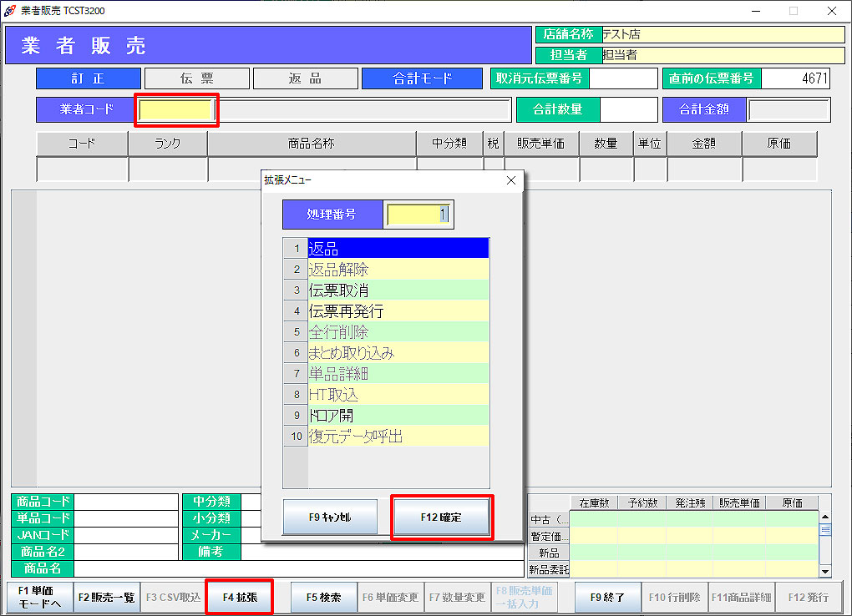Exit using the F9 終了 button
The height and width of the screenshot is (616, 852).
click(x=607, y=598)
